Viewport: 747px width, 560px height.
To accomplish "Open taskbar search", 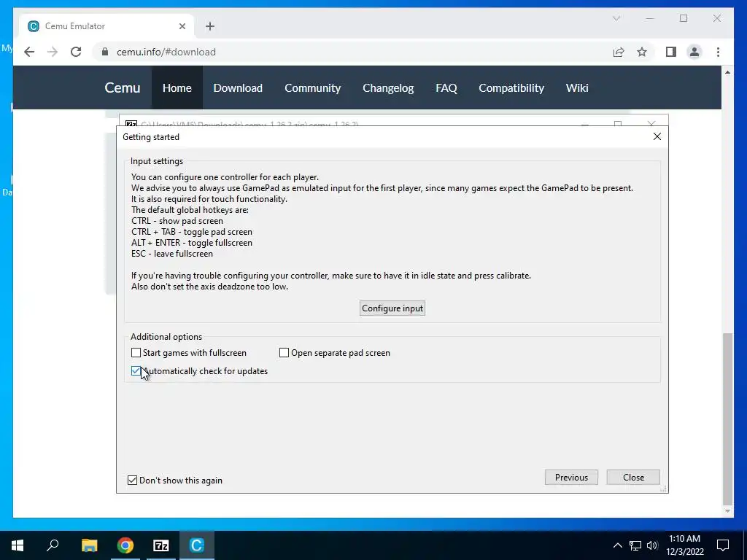I will click(x=53, y=545).
